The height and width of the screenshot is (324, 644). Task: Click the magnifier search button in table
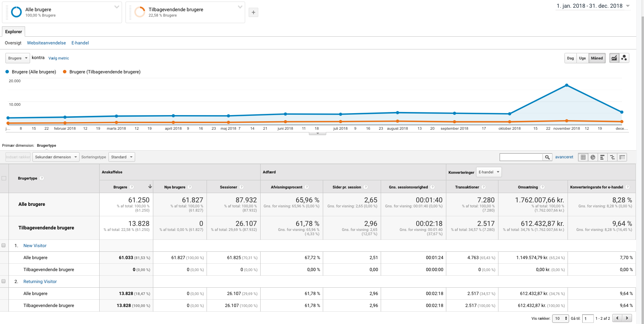547,157
